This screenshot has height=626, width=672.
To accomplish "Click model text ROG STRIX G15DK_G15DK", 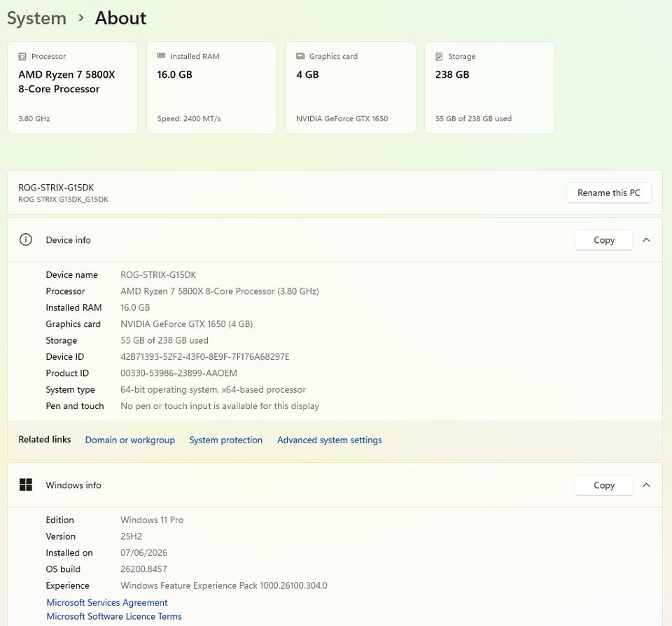I will 64,200.
